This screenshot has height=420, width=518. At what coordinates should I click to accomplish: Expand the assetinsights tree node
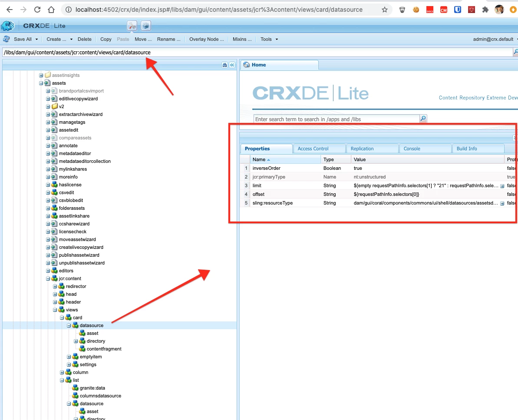point(41,75)
